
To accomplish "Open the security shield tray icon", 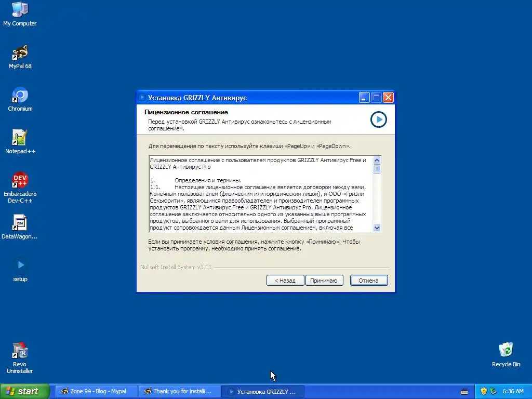I will coord(484,391).
